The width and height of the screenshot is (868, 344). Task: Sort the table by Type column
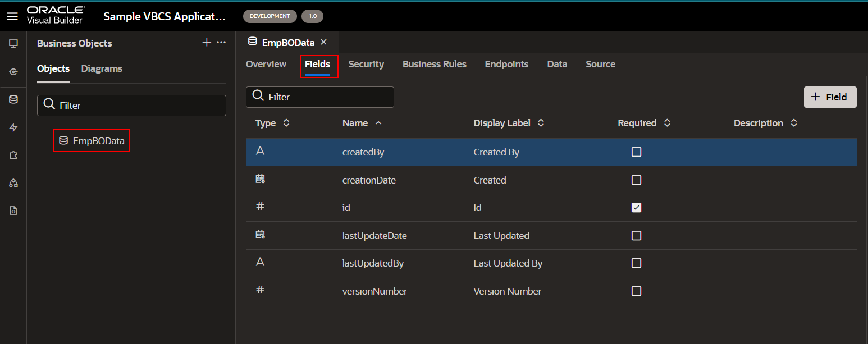286,123
